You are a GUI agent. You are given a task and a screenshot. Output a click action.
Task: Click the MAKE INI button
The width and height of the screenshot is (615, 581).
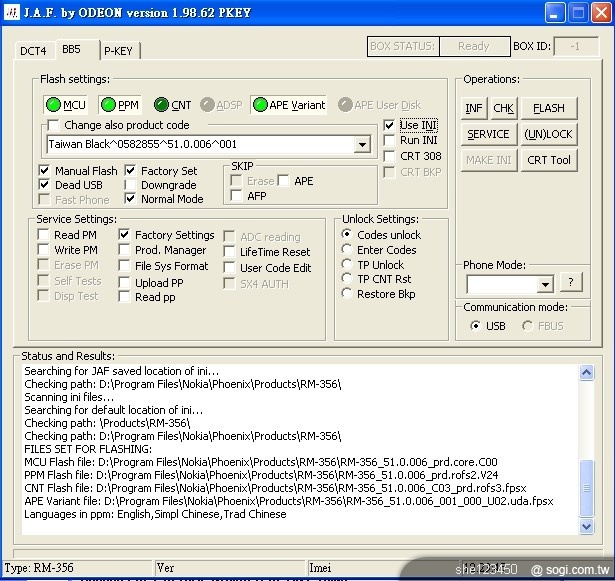pyautogui.click(x=489, y=160)
